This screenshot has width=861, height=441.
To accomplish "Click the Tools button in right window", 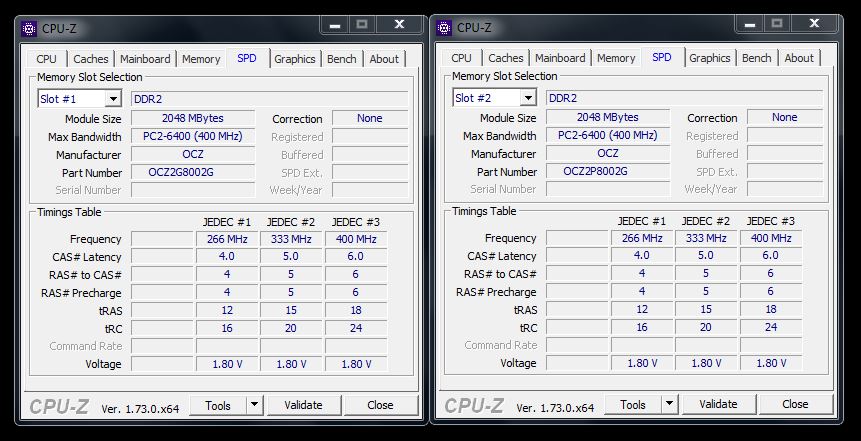I will click(633, 404).
